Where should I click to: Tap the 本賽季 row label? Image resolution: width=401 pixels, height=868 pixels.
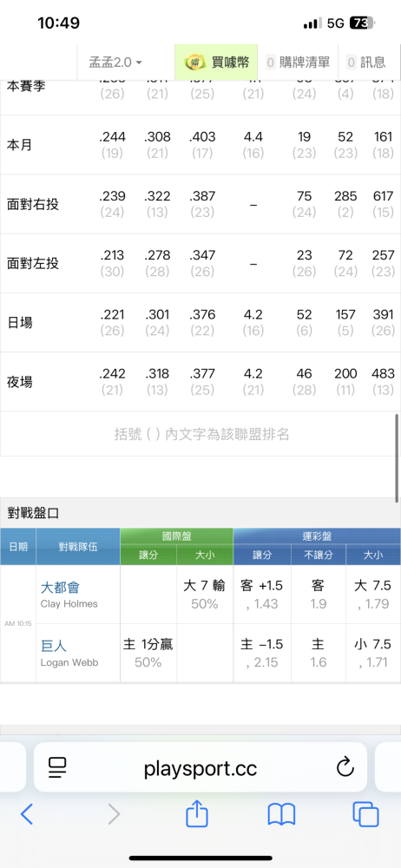pyautogui.click(x=26, y=86)
